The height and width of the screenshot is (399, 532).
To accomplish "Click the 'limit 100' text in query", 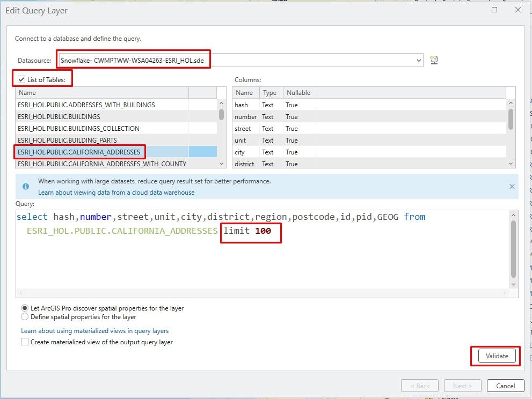I will (x=247, y=231).
